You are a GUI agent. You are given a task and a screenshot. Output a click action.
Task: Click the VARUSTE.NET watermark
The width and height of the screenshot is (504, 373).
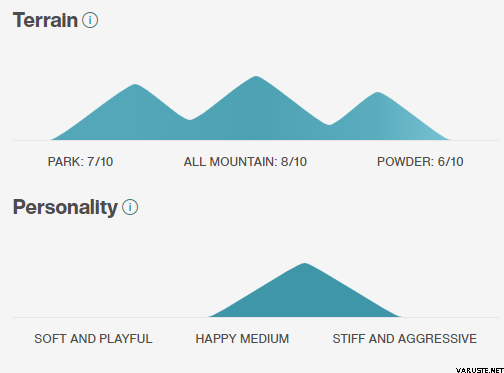480,370
